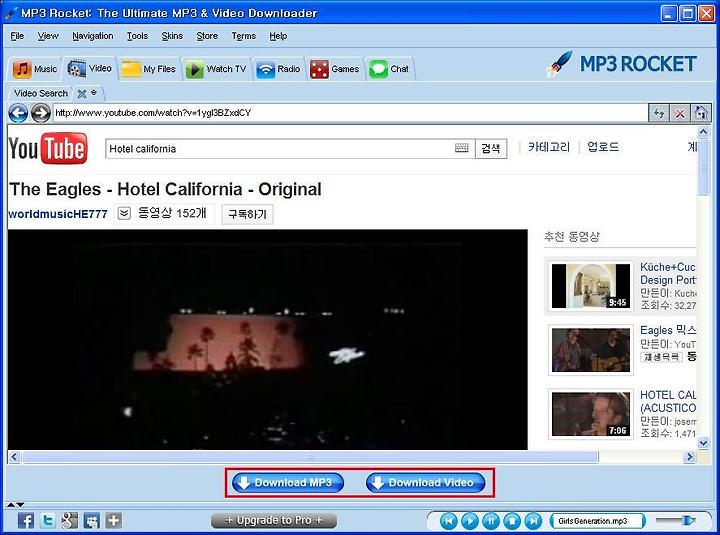Viewport: 720px width, 535px height.
Task: Pause the current track
Action: pos(491,521)
